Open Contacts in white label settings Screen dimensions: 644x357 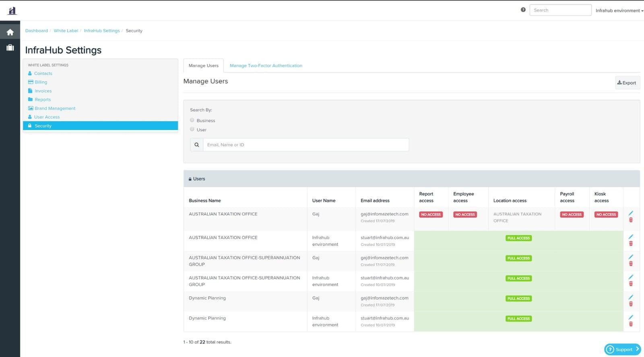(43, 74)
